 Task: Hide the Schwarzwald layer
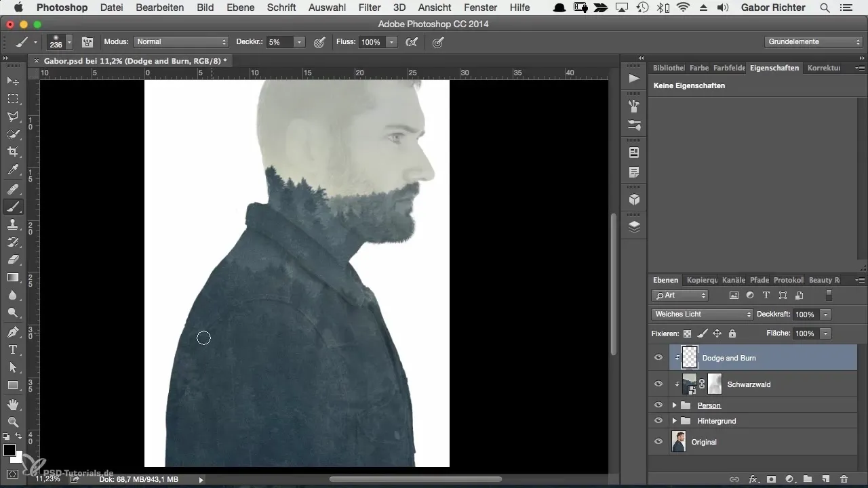(658, 384)
